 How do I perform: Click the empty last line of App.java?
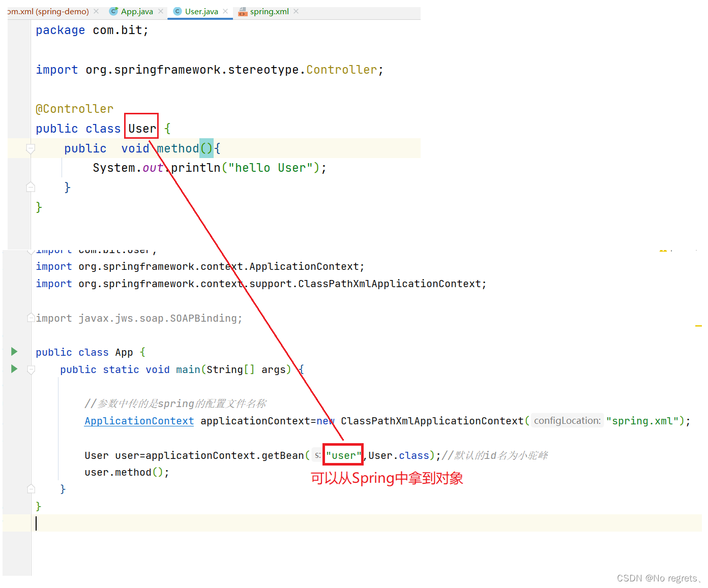tap(366, 523)
